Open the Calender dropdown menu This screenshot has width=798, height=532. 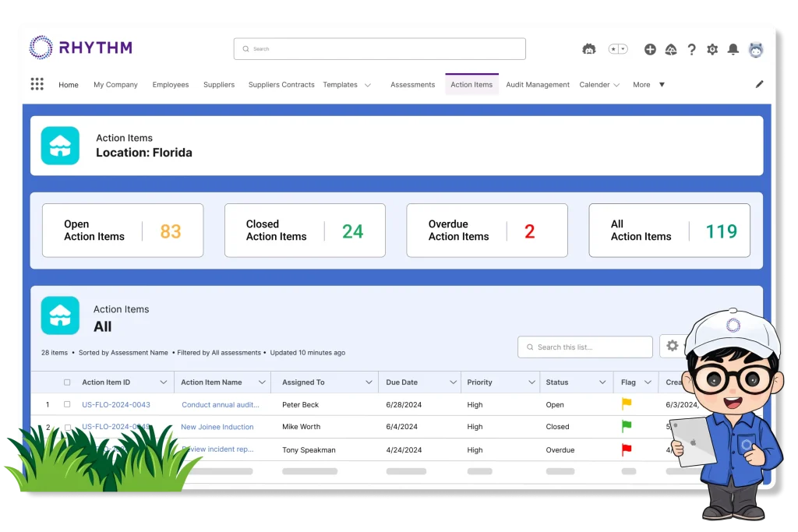(x=599, y=85)
